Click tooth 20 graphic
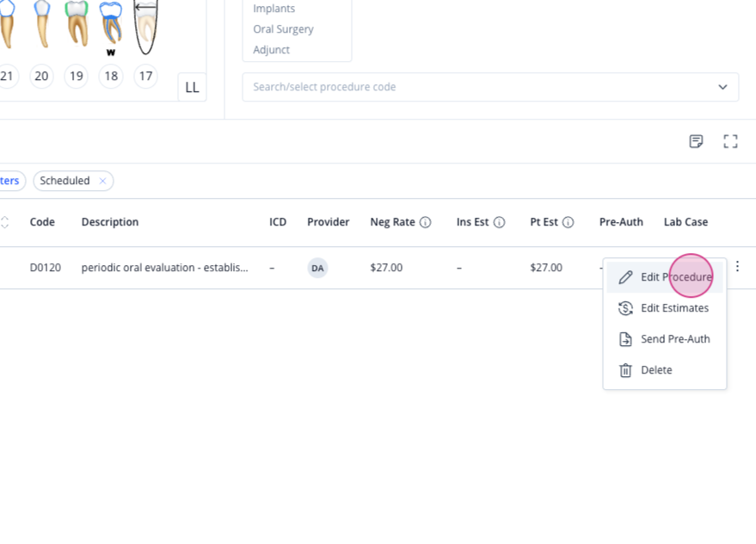The height and width of the screenshot is (544, 756). (x=42, y=23)
